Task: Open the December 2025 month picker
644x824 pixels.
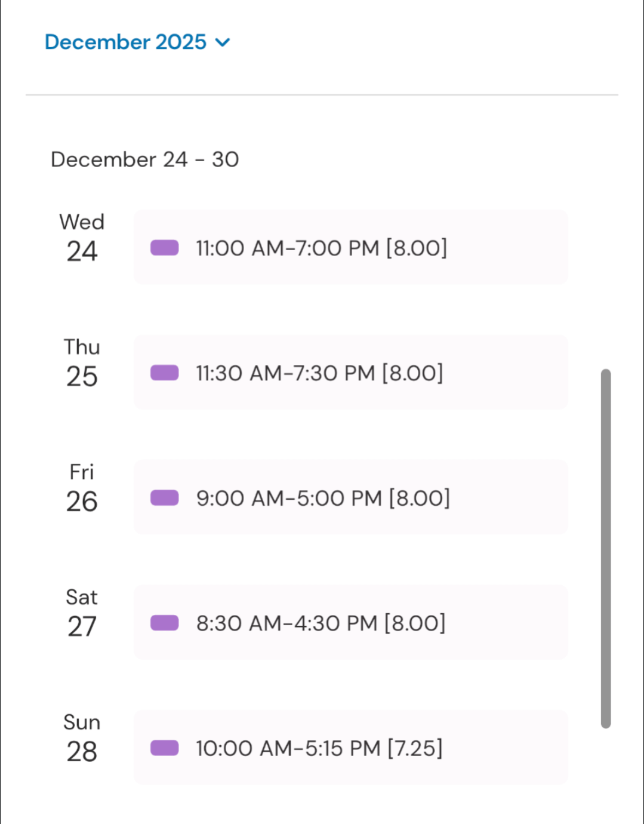Action: pyautogui.click(x=125, y=42)
